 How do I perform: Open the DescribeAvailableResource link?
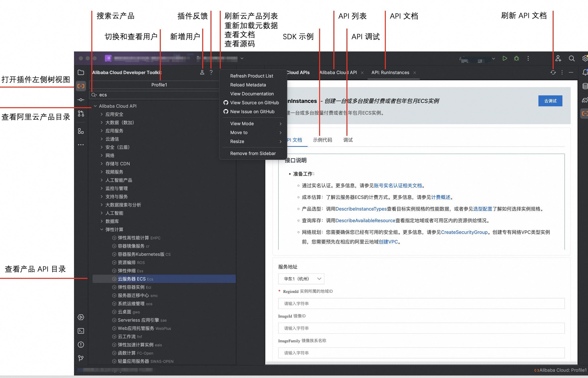point(365,221)
